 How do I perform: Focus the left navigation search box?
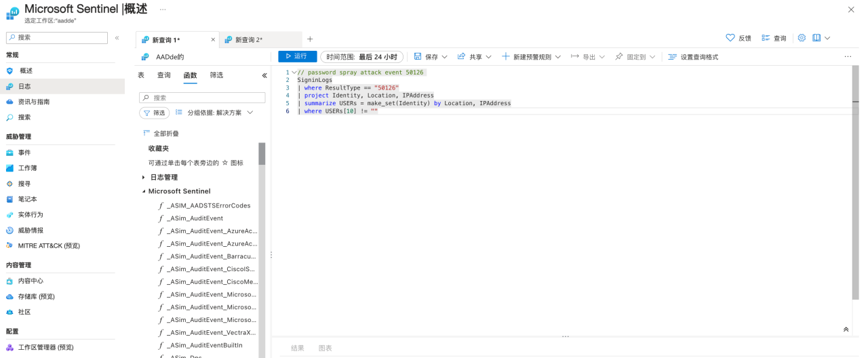coord(57,38)
